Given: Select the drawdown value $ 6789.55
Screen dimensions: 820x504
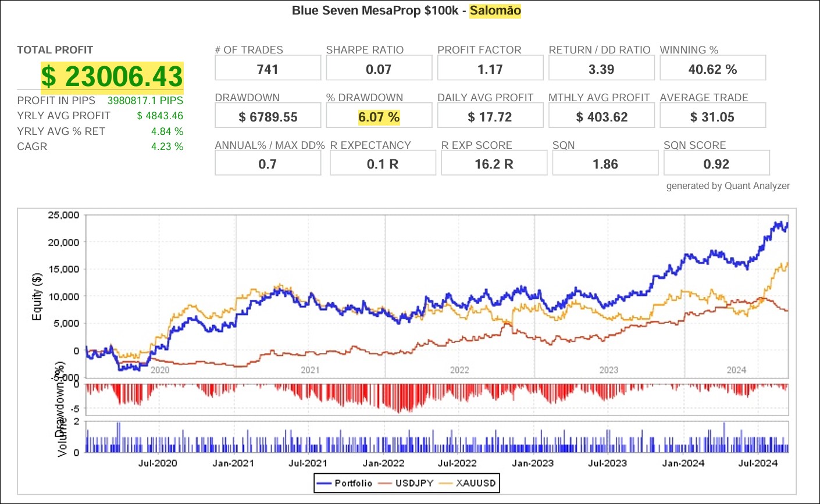Looking at the screenshot, I should [268, 117].
